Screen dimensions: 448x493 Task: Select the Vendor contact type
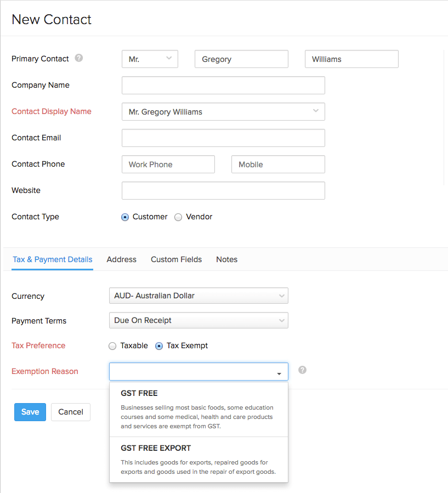point(178,217)
